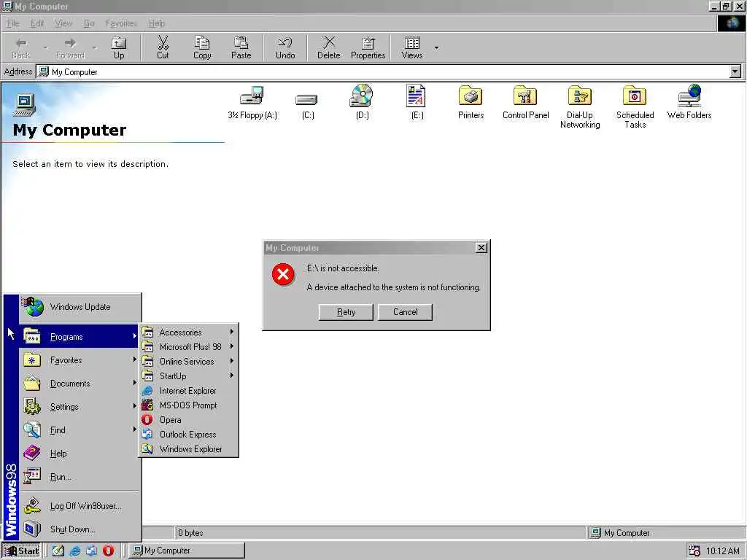
Task: Open the File menu
Action: 13,23
